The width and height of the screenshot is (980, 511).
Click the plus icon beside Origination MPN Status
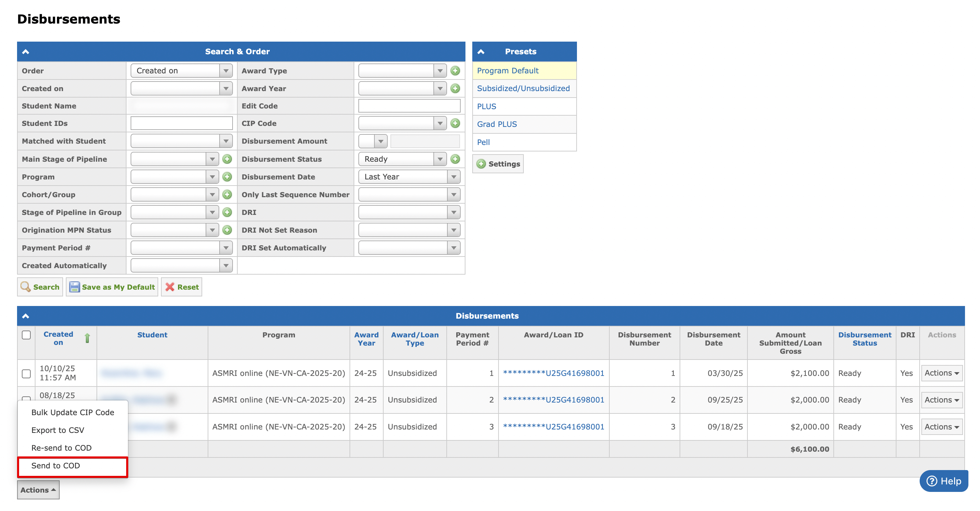tap(227, 230)
